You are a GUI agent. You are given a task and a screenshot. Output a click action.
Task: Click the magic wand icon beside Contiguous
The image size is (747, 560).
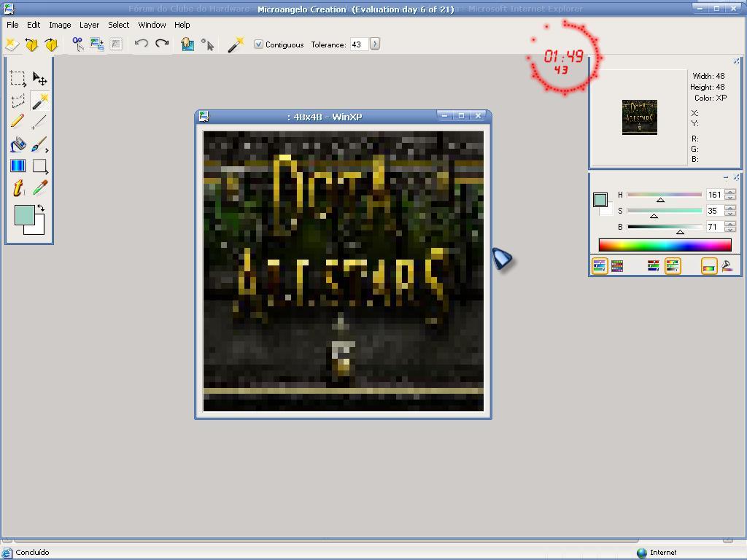tap(236, 44)
